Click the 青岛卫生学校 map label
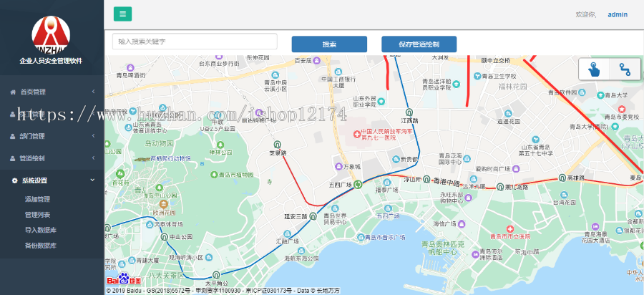 point(499,77)
